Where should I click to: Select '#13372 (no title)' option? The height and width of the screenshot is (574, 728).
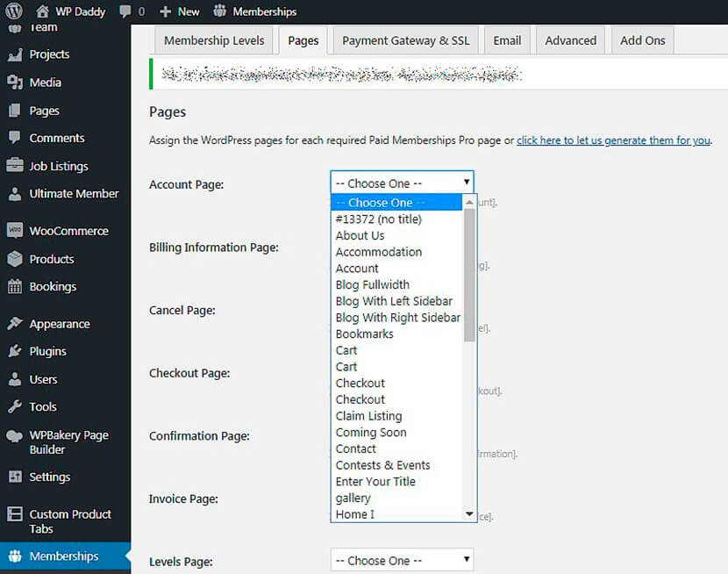coord(396,219)
